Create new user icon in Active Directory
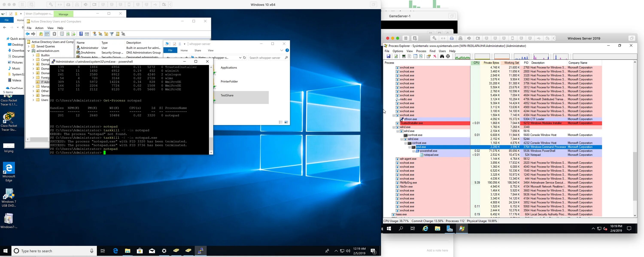 94,34
